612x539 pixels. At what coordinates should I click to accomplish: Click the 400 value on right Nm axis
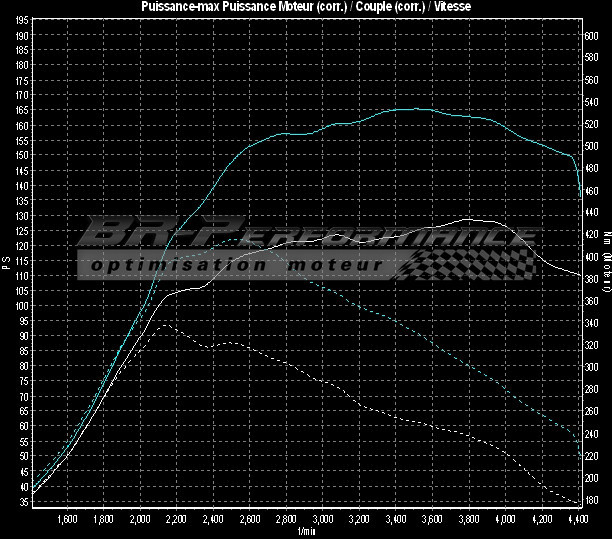pyautogui.click(x=590, y=257)
